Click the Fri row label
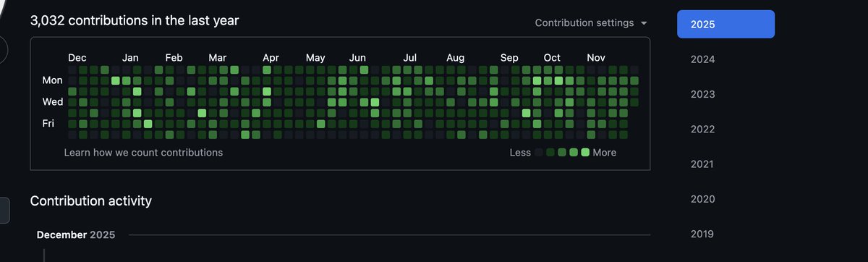The height and width of the screenshot is (262, 868). click(x=48, y=124)
